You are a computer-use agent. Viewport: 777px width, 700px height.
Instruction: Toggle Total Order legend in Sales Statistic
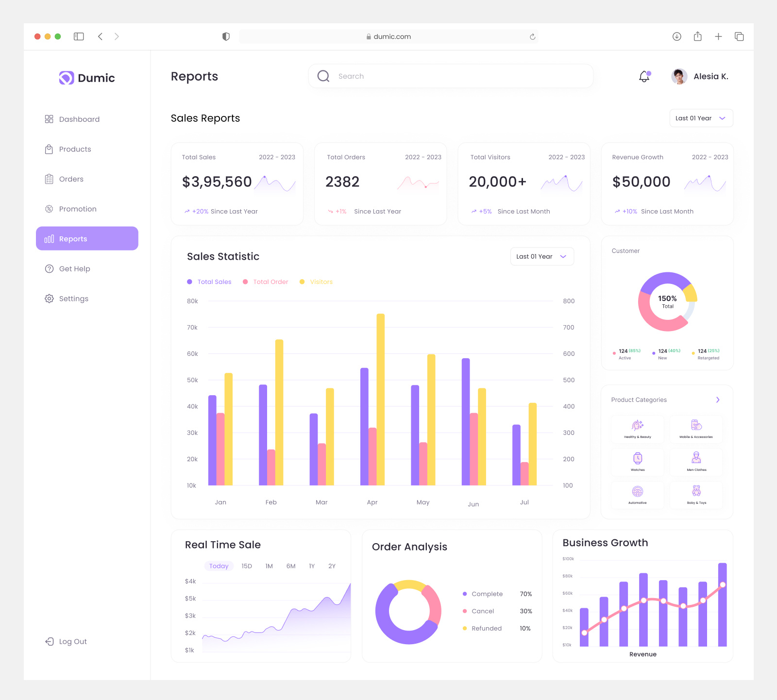tap(265, 282)
